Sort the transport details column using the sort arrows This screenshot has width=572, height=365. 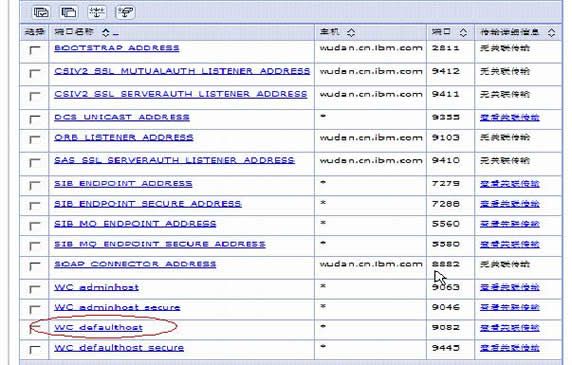coord(551,32)
